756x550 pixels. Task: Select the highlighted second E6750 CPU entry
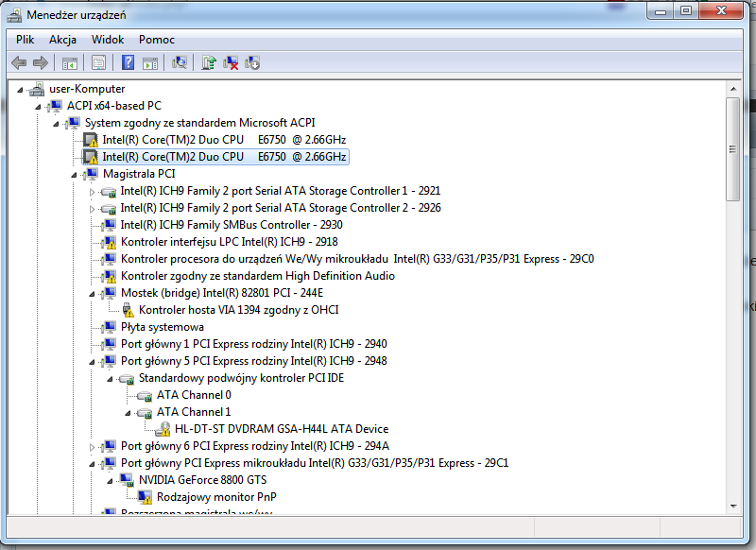tap(224, 157)
